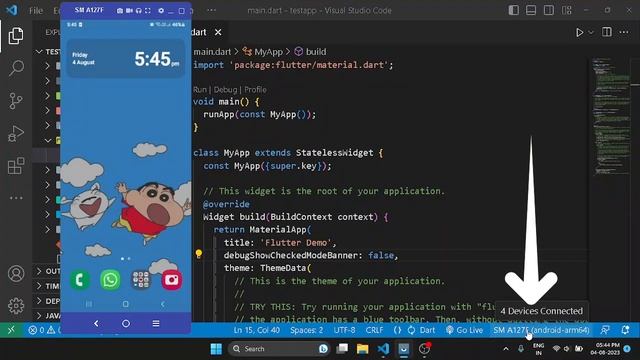Click Go Live in the status bar
Screen dimensions: 640x360
pyautogui.click(x=464, y=330)
